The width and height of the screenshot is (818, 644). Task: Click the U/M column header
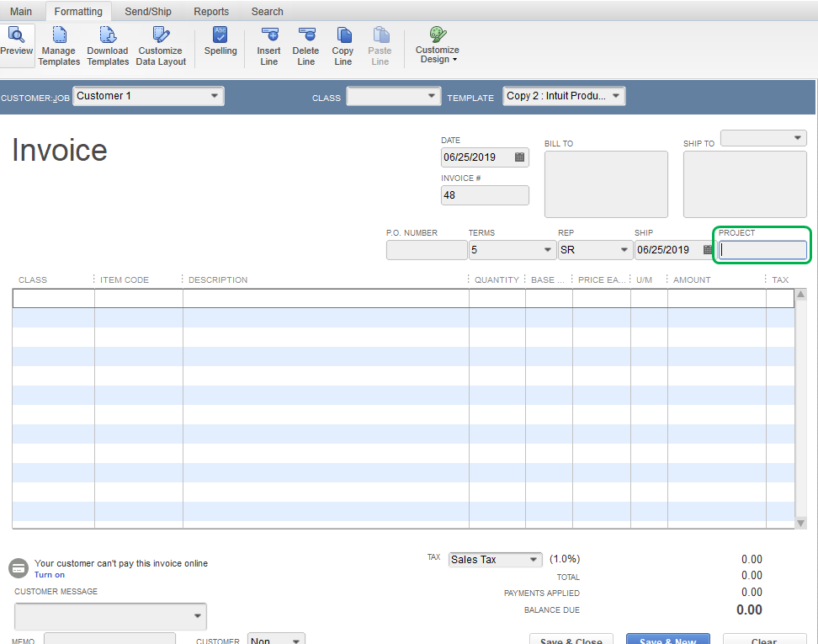point(645,279)
